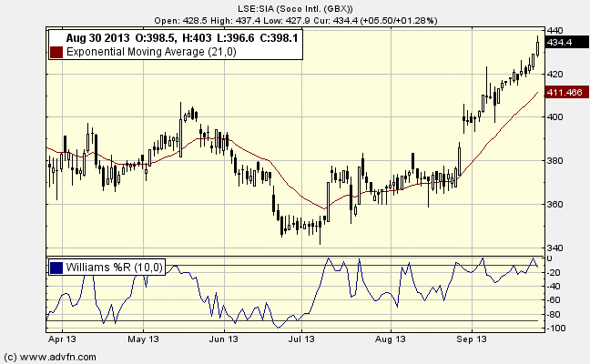Click the 380 price axis label
The image size is (590, 364).
[555, 160]
